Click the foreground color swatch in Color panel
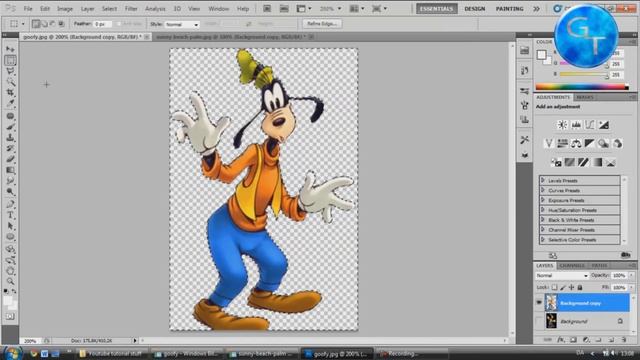 coord(541,55)
